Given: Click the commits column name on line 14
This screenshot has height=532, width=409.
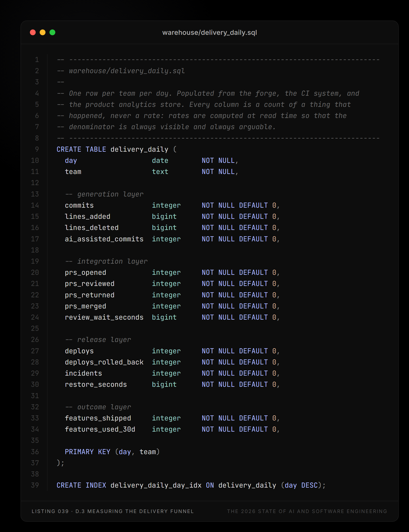Looking at the screenshot, I should (x=79, y=205).
